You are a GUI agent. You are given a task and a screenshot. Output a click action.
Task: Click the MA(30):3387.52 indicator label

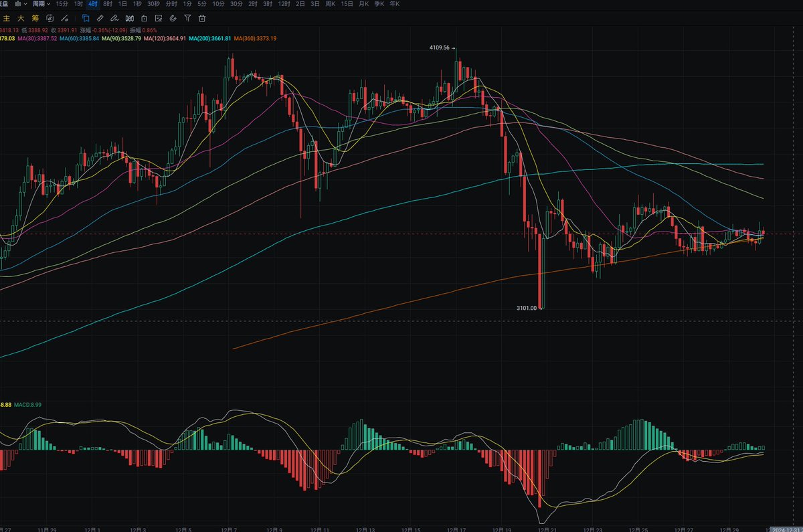[37, 39]
